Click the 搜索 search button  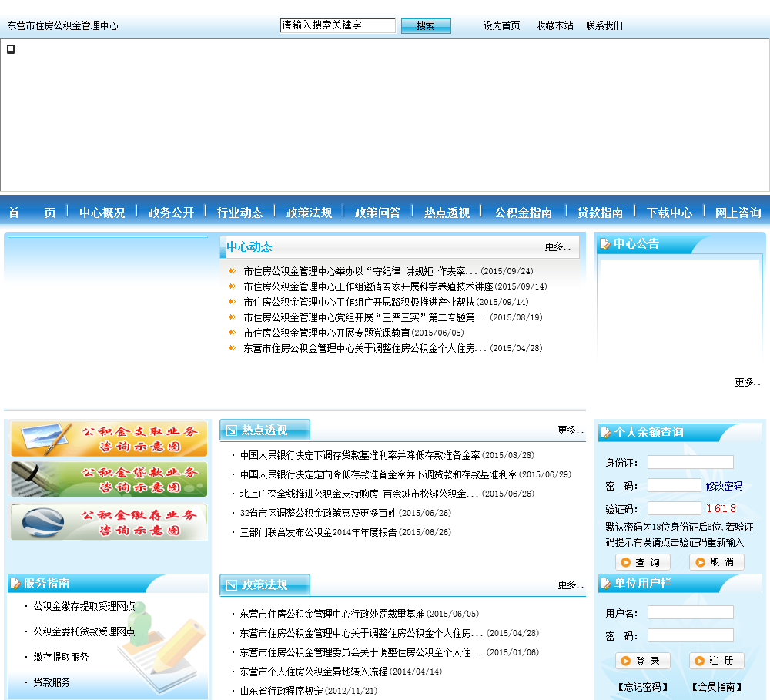tap(426, 25)
